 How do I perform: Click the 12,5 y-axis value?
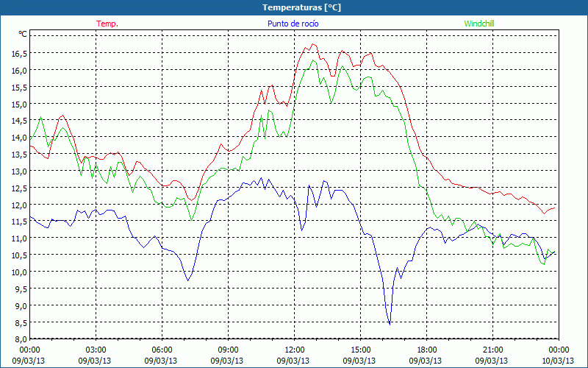click(x=19, y=188)
